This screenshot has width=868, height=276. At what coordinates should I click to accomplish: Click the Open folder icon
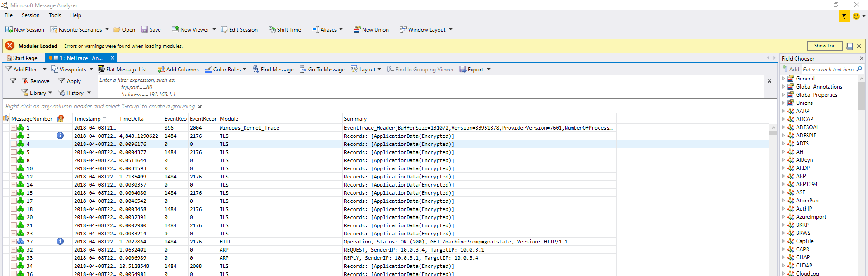click(x=117, y=29)
